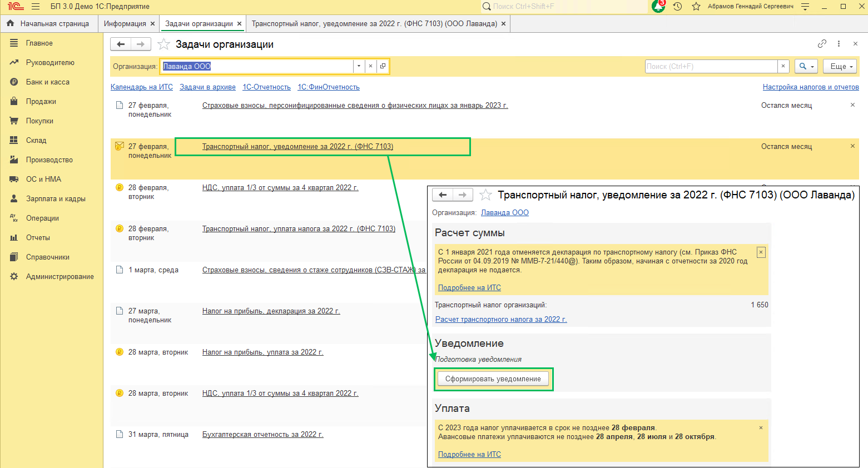Open the Лаванда ООО organization link
Screen dimensions: 868x468
505,213
